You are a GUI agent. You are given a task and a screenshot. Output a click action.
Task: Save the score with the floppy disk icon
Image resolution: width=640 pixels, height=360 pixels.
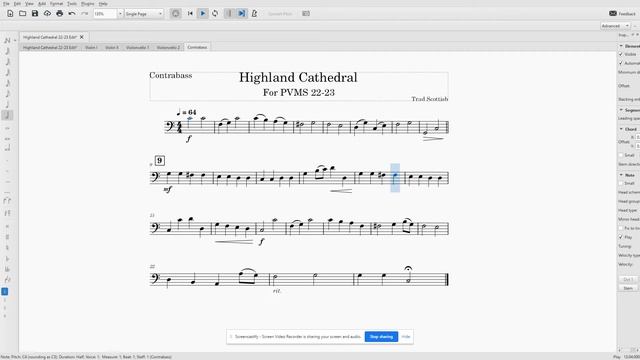pos(35,13)
